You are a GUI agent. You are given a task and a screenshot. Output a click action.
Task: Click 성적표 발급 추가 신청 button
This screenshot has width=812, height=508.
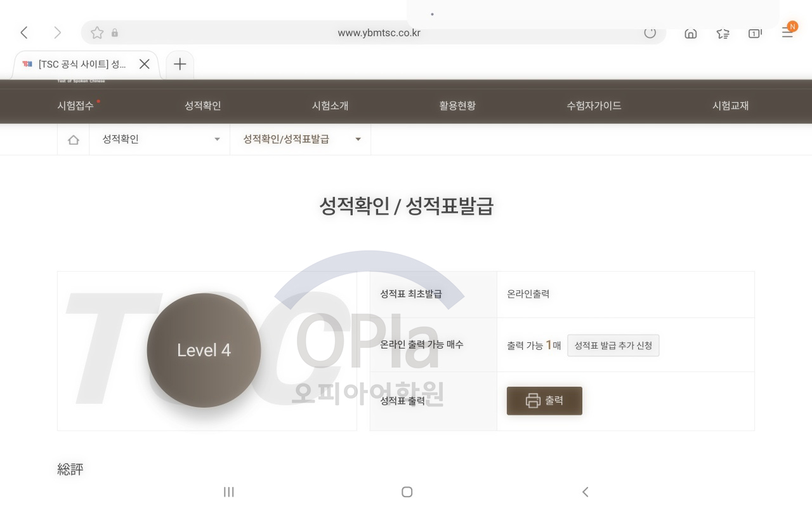pyautogui.click(x=613, y=345)
